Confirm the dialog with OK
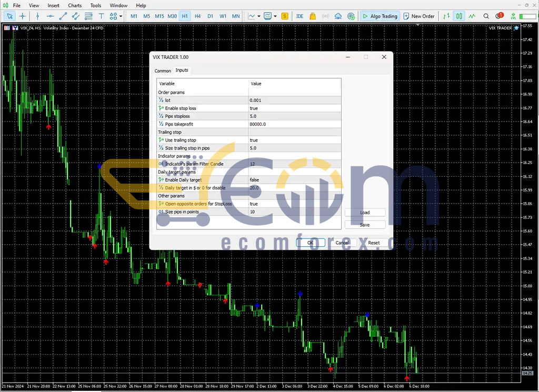The image size is (539, 392). pyautogui.click(x=311, y=243)
